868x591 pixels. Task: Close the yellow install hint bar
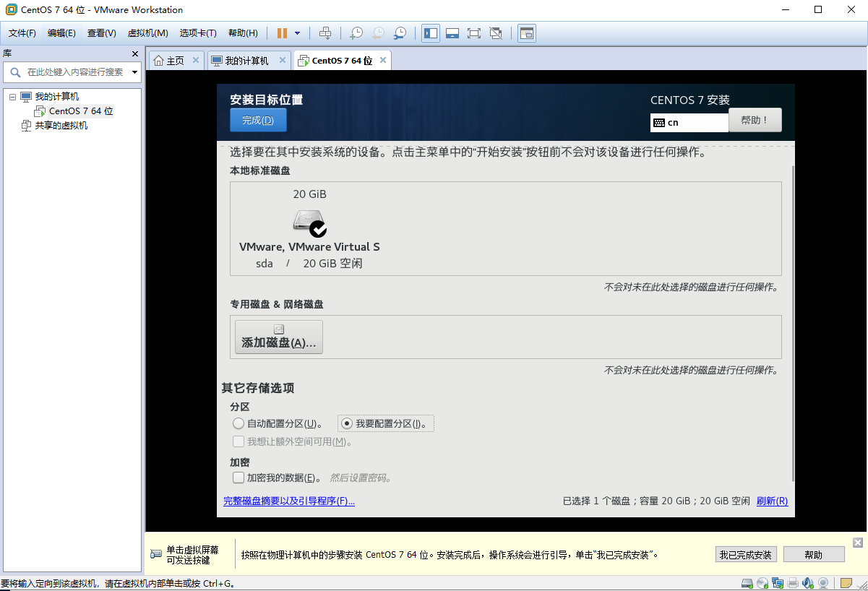pyautogui.click(x=858, y=543)
